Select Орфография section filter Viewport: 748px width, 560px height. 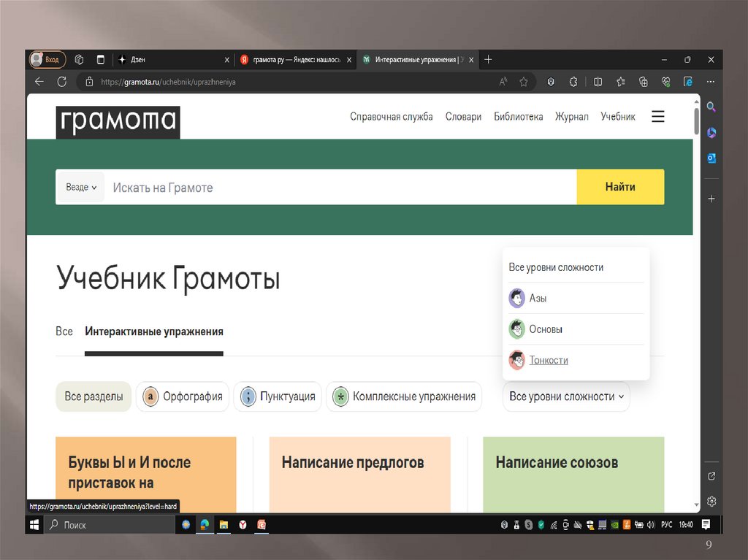[183, 396]
